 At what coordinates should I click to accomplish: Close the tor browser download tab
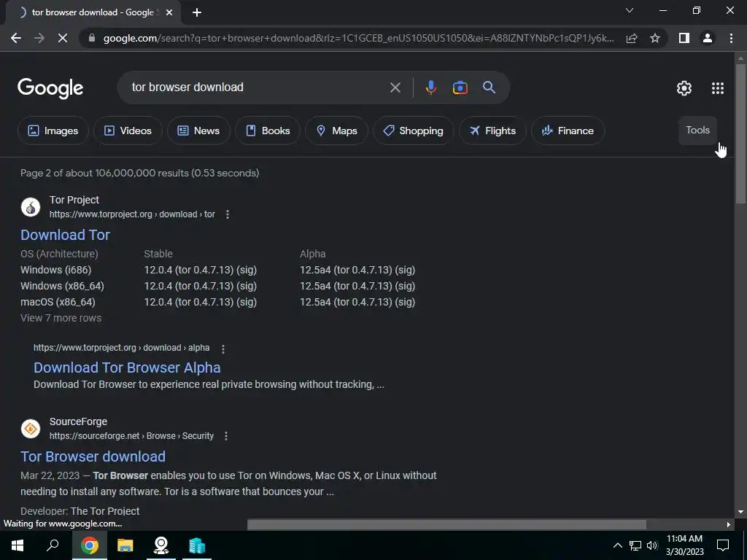(169, 12)
